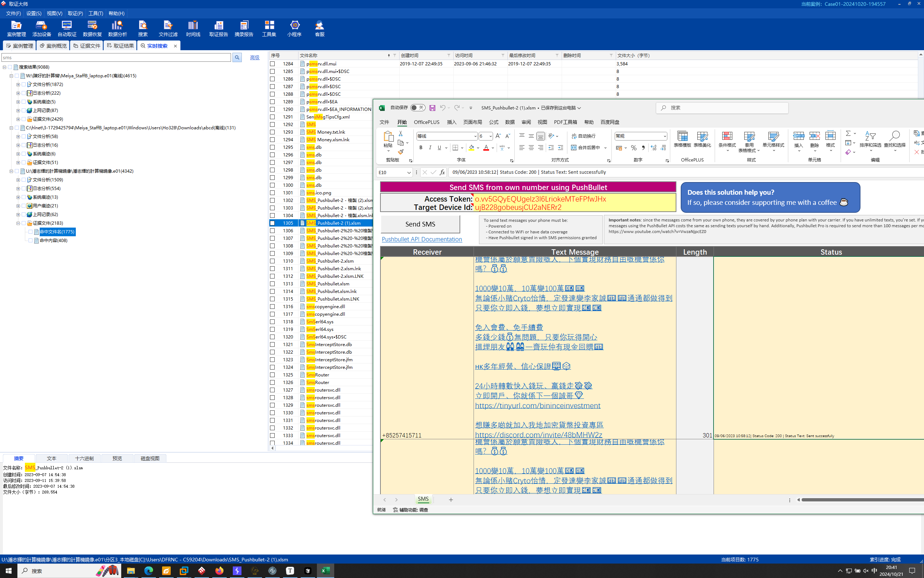
Task: Open 案例管理 toolbar icon
Action: [x=16, y=29]
